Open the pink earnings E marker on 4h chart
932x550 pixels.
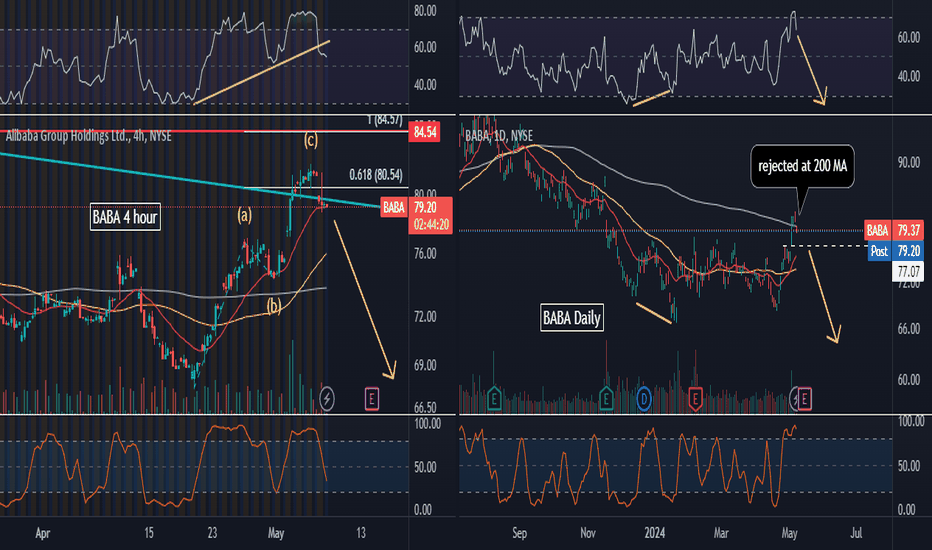point(371,398)
